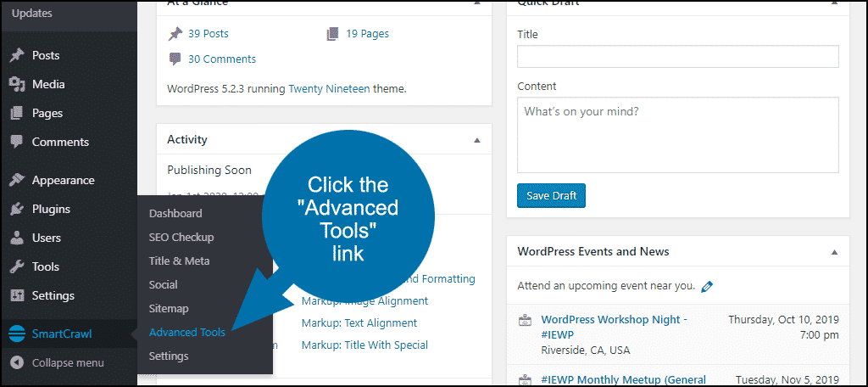Select Title & Meta in the submenu
This screenshot has height=387, width=868.
tap(180, 261)
